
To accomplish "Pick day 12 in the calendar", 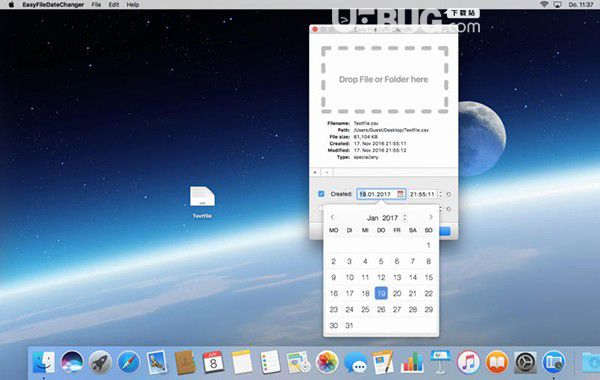I will tap(381, 277).
